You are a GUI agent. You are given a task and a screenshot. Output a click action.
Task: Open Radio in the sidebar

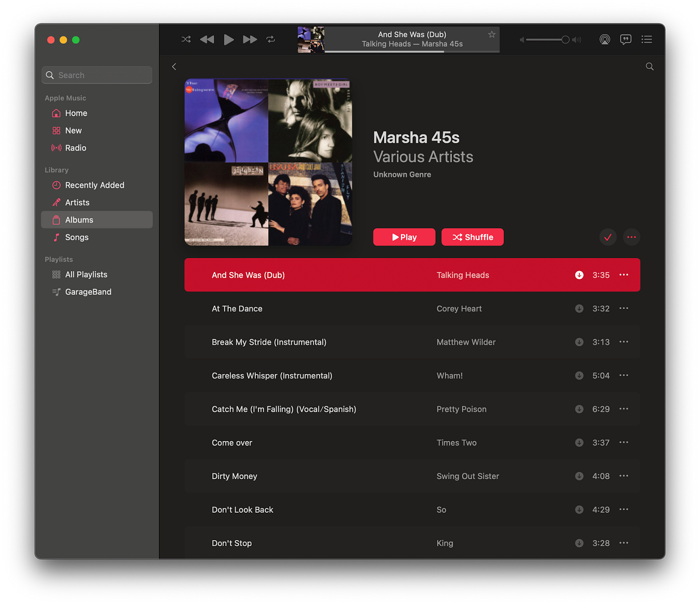click(x=97, y=148)
